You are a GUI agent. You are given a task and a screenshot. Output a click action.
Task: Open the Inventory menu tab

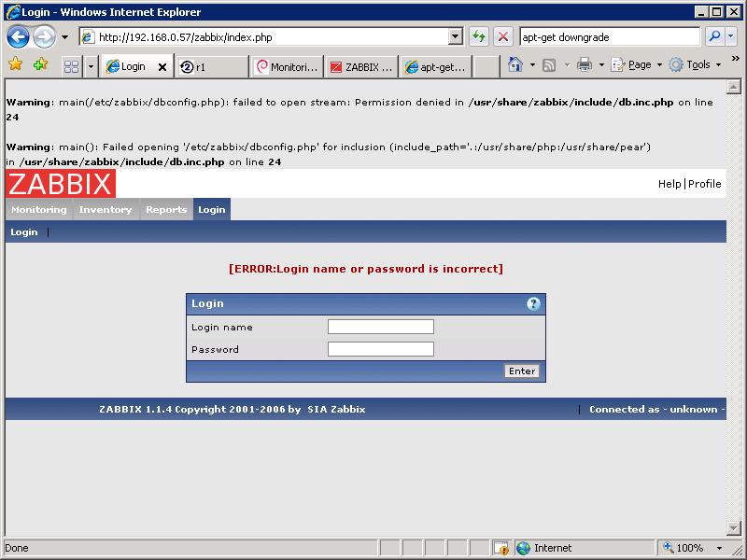106,209
